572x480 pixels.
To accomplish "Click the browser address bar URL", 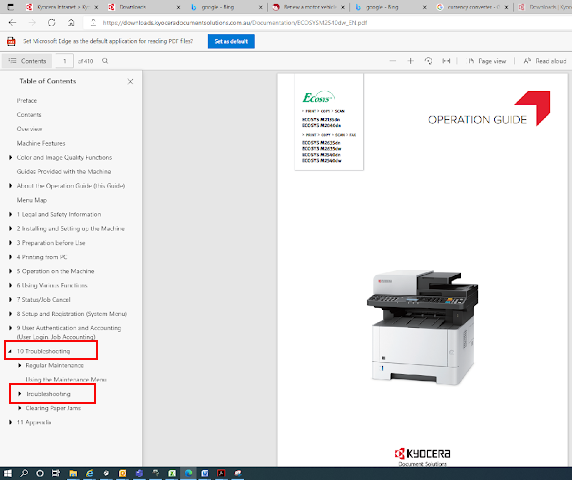I will [235, 23].
